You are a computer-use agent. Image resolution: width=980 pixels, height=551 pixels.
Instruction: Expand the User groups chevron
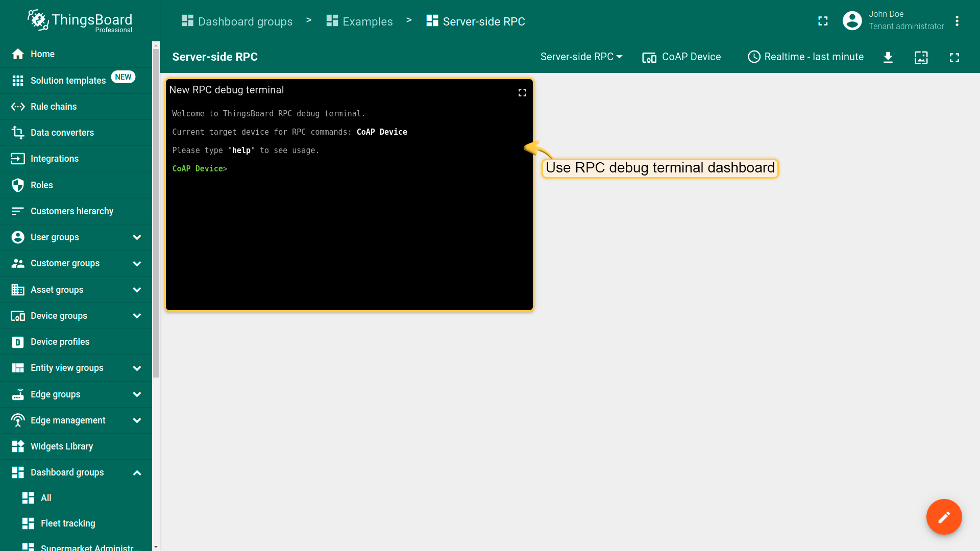(137, 237)
